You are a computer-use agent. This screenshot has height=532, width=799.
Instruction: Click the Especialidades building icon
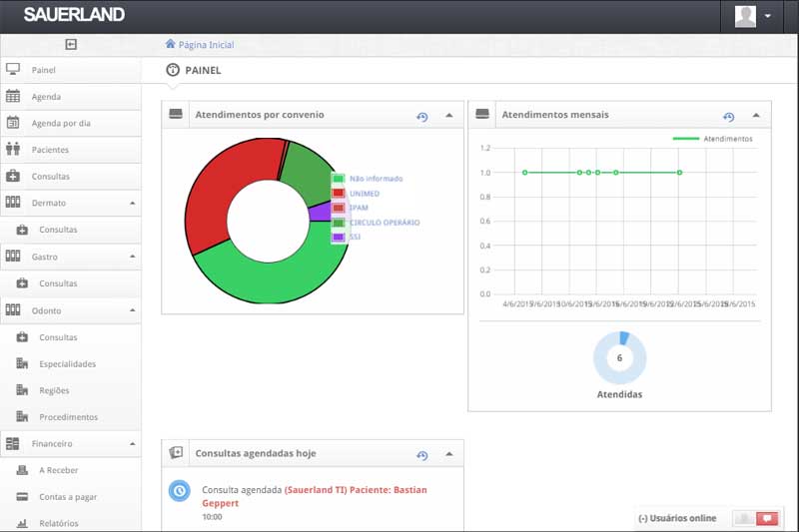[22, 363]
